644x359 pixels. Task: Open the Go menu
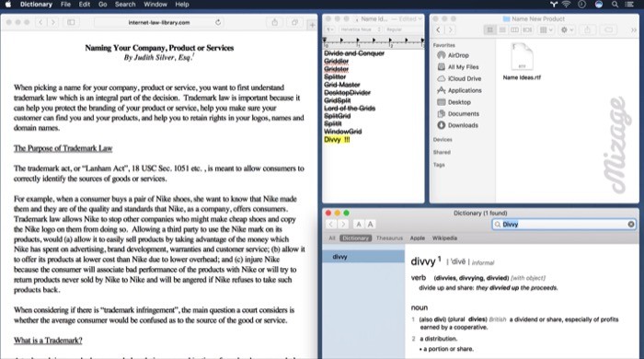103,4
